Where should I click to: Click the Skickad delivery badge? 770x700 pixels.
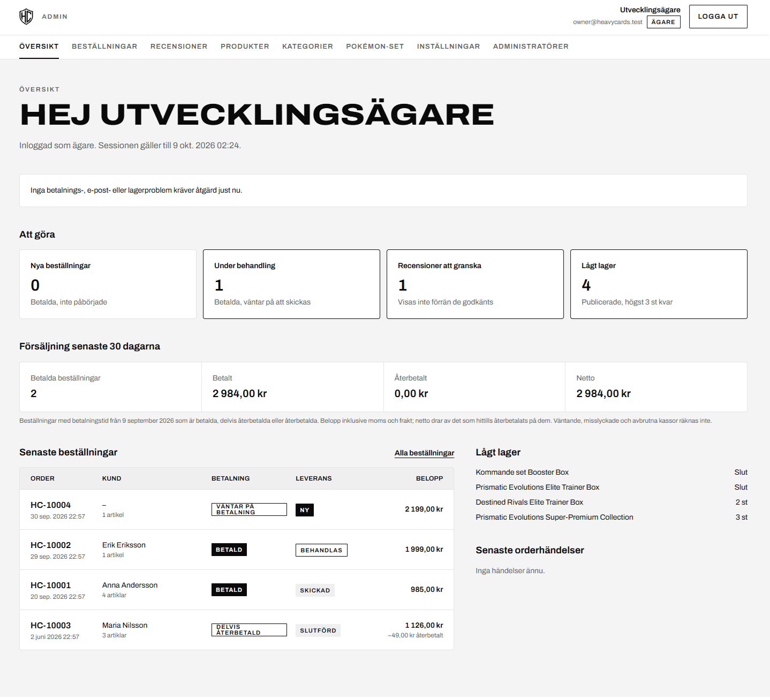[315, 590]
